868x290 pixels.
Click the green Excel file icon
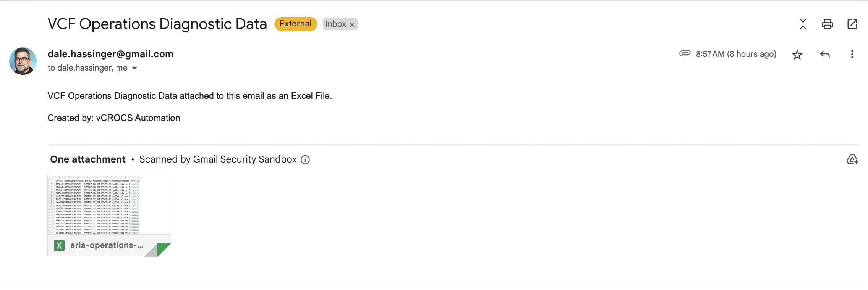click(x=59, y=245)
